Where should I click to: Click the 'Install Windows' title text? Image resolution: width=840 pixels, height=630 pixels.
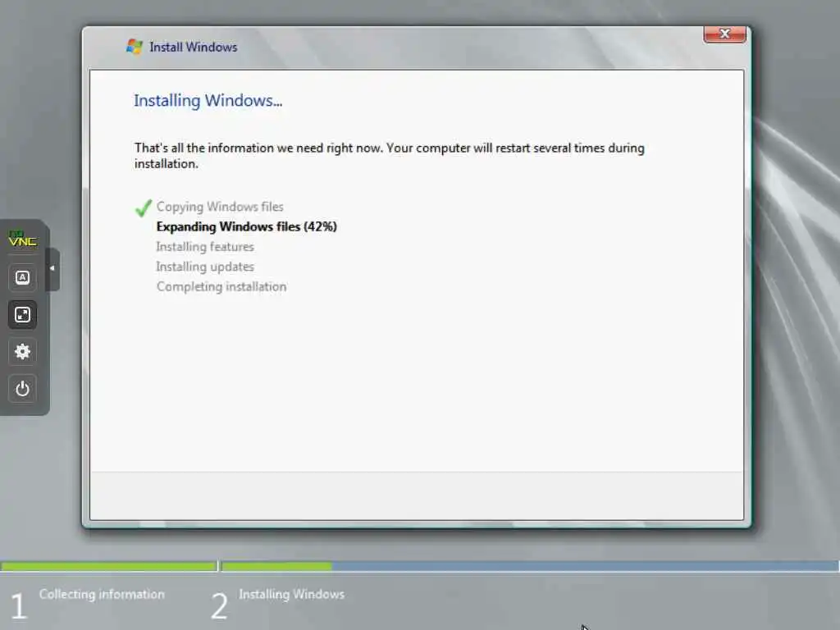(x=193, y=47)
